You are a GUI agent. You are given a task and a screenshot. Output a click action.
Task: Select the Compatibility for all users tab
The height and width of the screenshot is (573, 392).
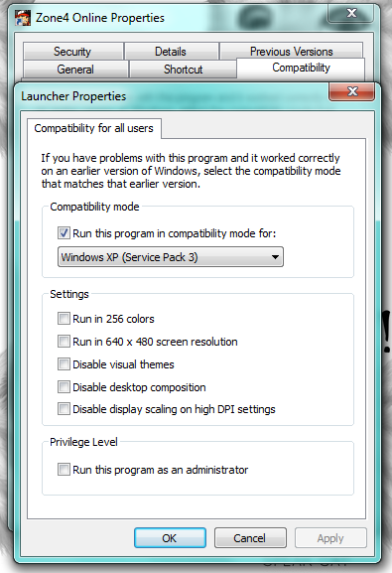click(x=94, y=128)
